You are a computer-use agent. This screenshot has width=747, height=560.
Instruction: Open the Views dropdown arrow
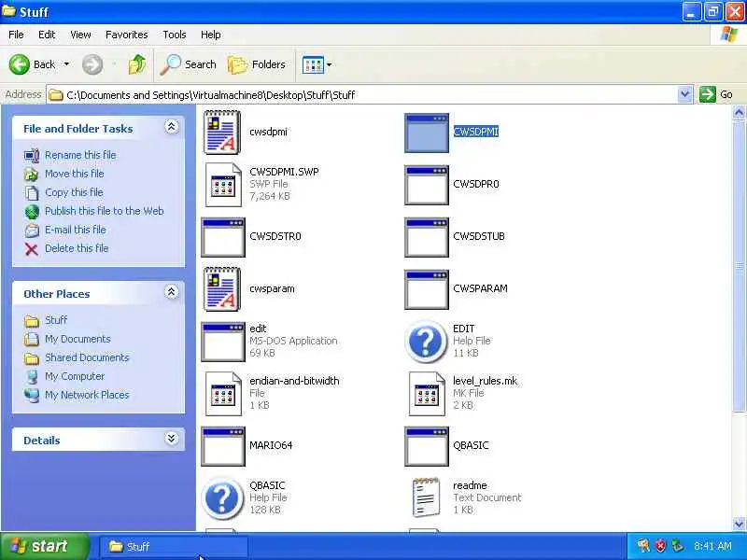tap(330, 64)
